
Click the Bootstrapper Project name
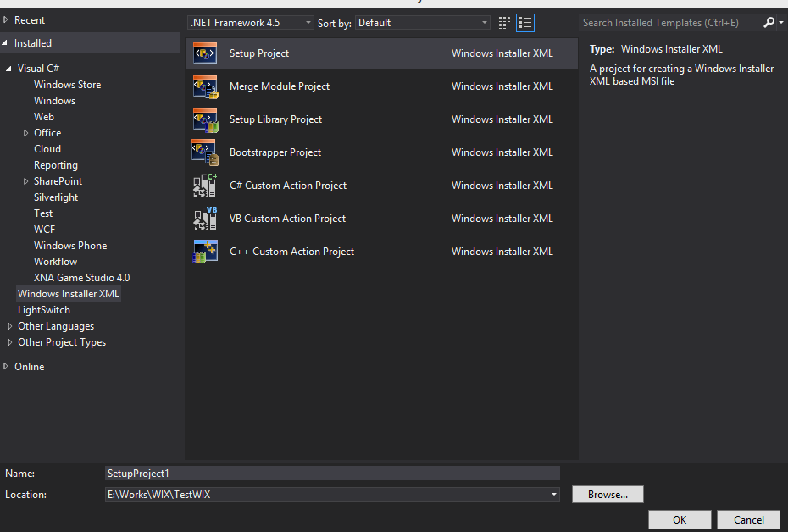tap(275, 152)
